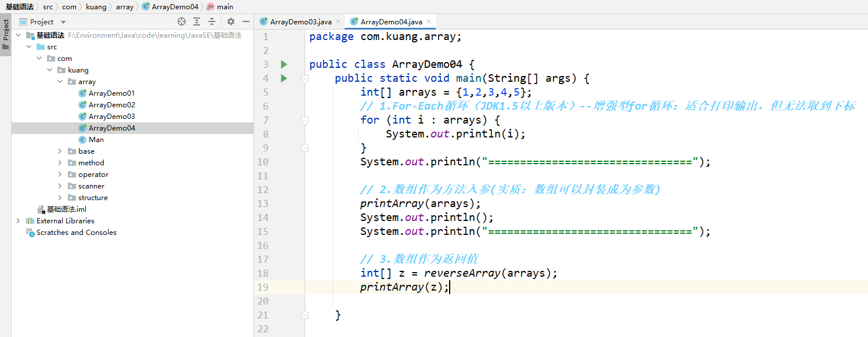This screenshot has width=868, height=337.
Task: Collapse the 基础语法 project root node
Action: pyautogui.click(x=19, y=35)
